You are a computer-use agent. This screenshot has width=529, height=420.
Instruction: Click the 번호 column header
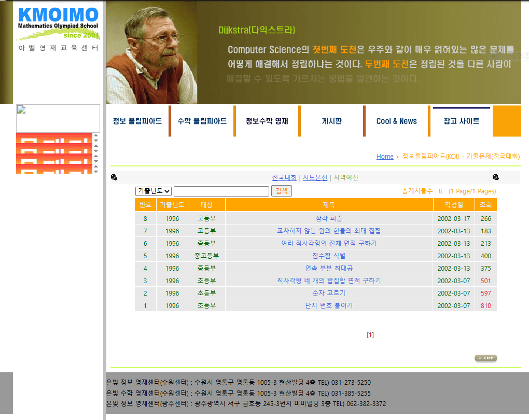click(145, 205)
